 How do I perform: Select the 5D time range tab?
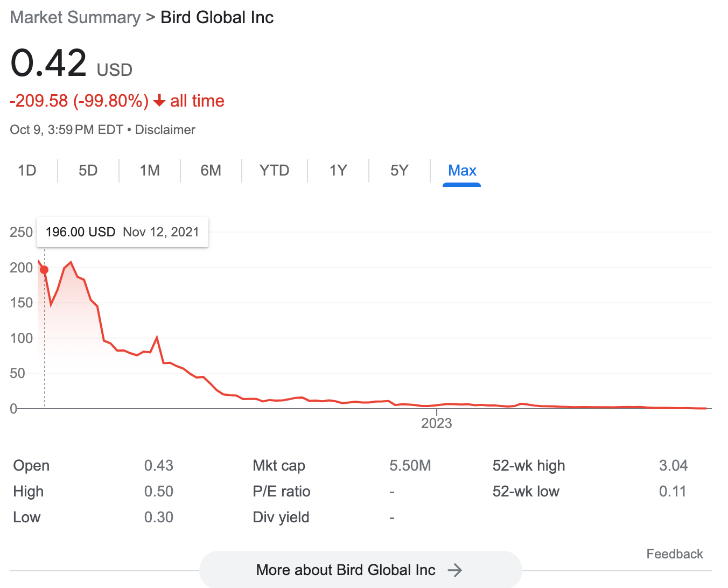tap(88, 171)
